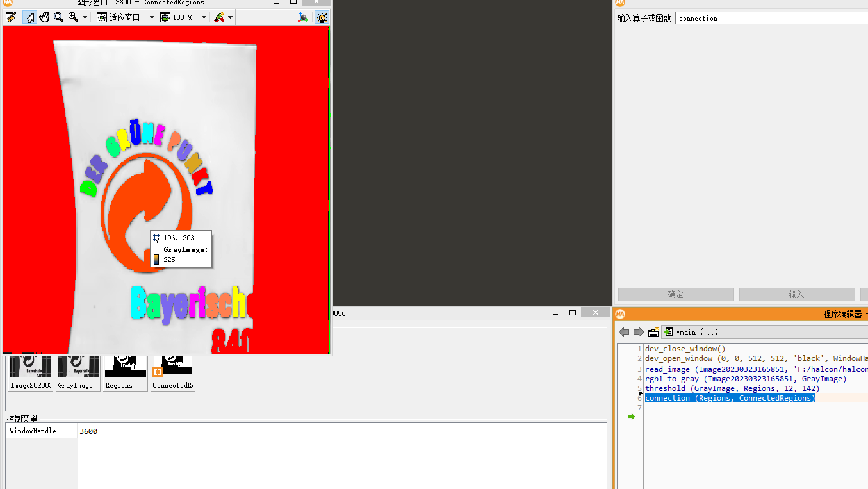Click the new procedure clipboard icon

[x=653, y=332]
